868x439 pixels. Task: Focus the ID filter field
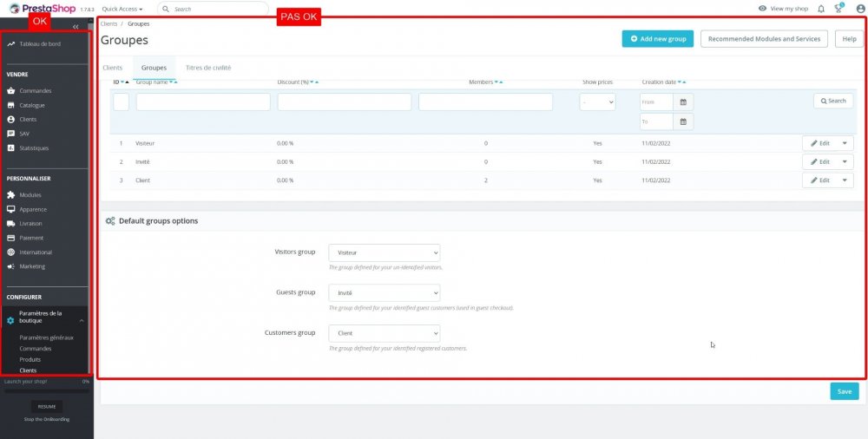(x=122, y=102)
